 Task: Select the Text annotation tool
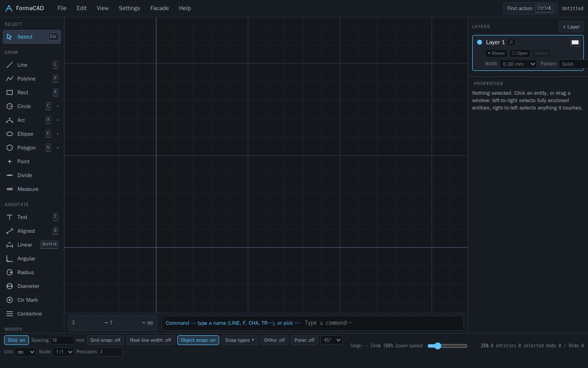32,217
